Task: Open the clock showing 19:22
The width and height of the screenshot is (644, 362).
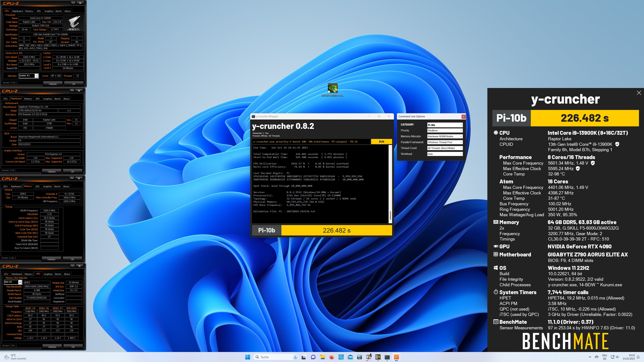Action: (629, 357)
